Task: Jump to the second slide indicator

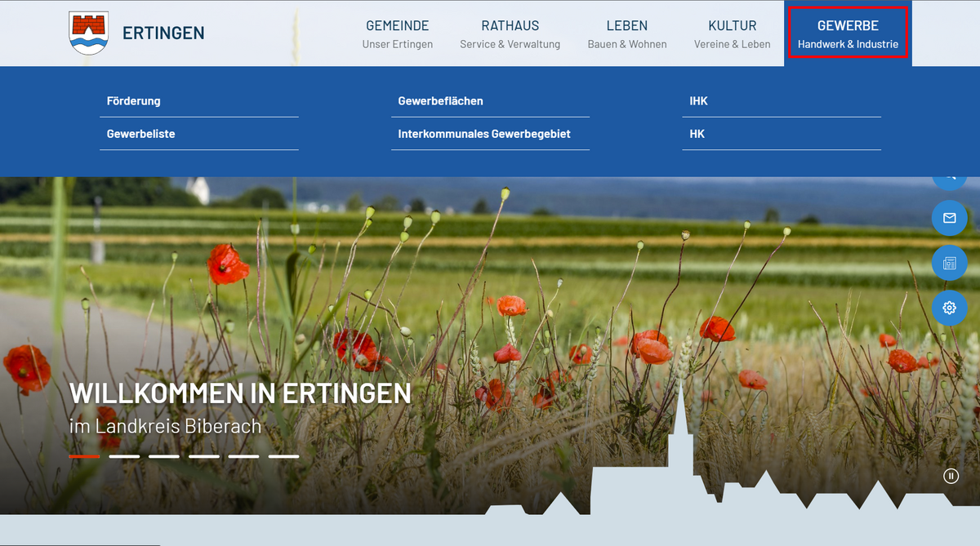Action: (124, 456)
